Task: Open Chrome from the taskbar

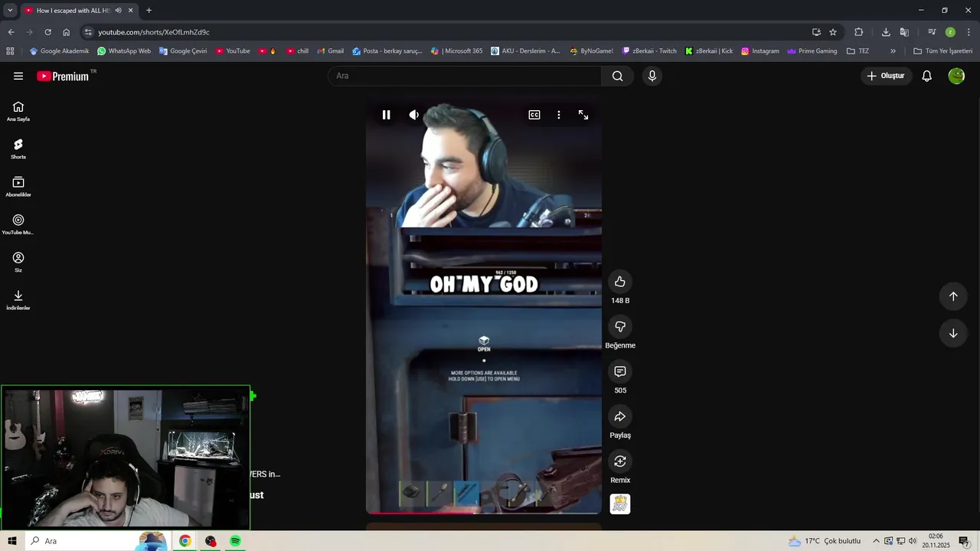Action: pos(185,541)
